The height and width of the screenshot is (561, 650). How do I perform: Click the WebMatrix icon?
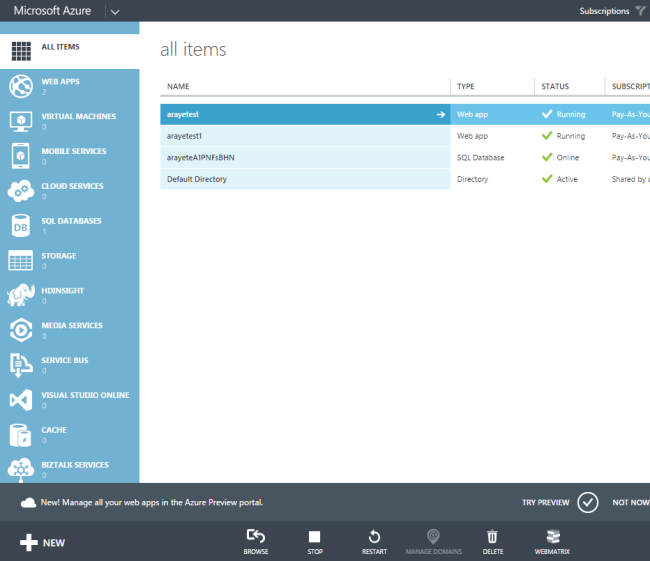(553, 537)
